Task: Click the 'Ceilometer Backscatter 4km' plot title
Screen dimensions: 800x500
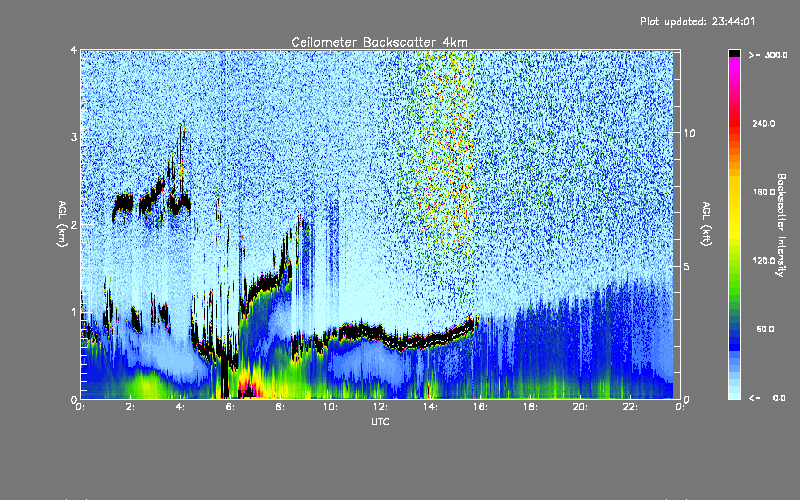Action: [379, 42]
